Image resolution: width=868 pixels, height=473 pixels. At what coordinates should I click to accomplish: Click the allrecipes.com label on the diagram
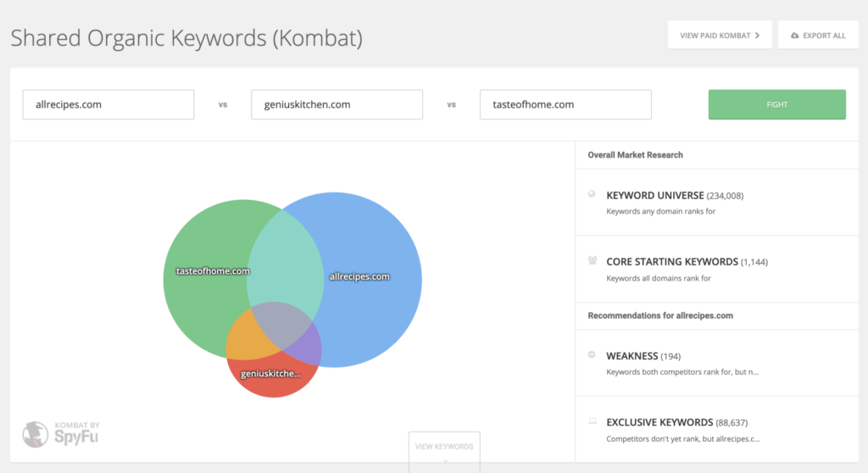click(x=359, y=276)
